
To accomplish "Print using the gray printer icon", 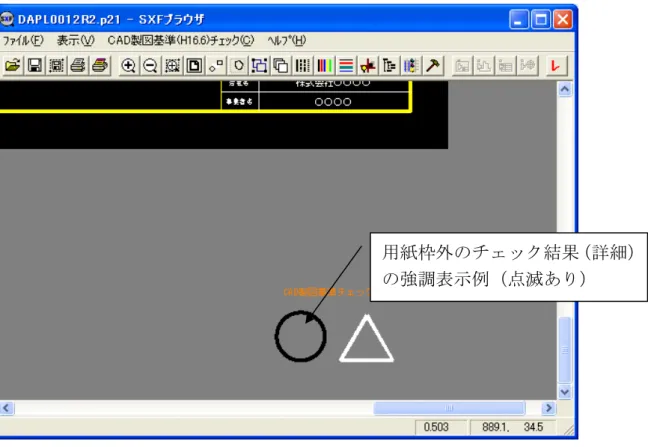I will [78, 65].
